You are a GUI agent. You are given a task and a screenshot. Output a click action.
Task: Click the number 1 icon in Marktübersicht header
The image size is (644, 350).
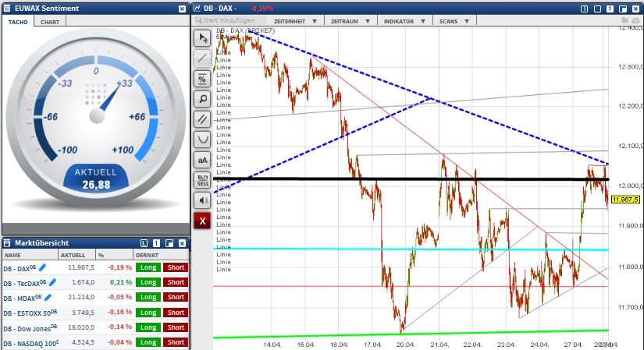point(156,243)
